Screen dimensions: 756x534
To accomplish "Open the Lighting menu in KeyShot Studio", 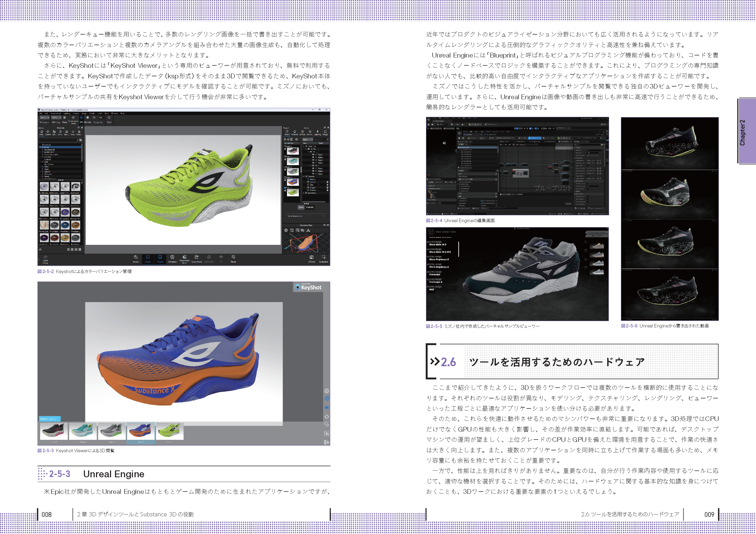I will click(67, 113).
